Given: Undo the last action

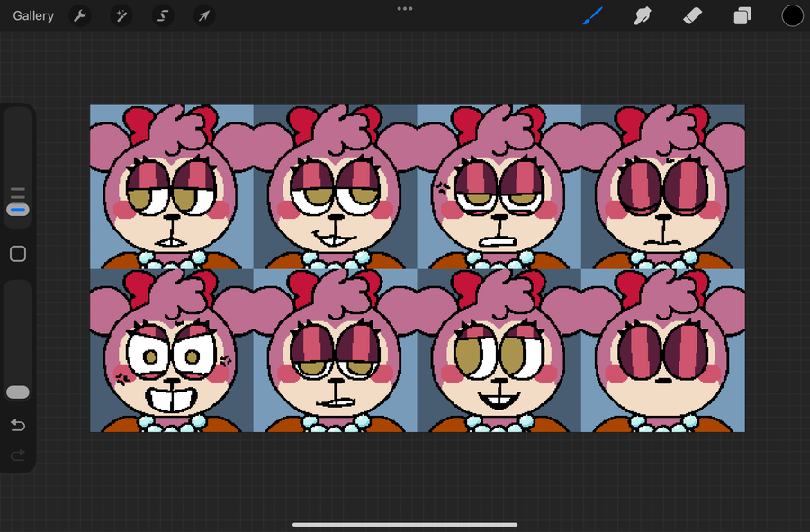Looking at the screenshot, I should [x=18, y=425].
